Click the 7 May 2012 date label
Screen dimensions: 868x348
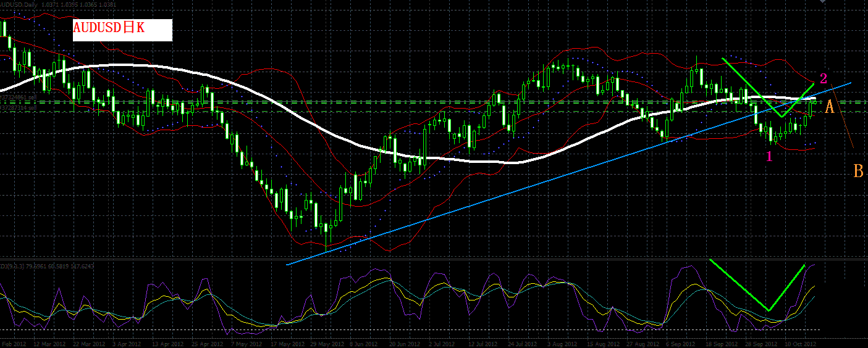click(247, 344)
